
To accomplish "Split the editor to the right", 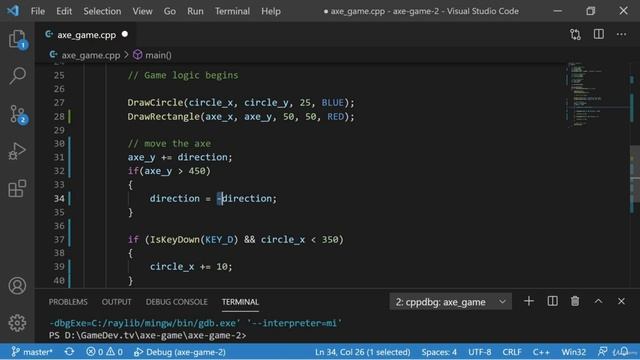I will click(598, 34).
